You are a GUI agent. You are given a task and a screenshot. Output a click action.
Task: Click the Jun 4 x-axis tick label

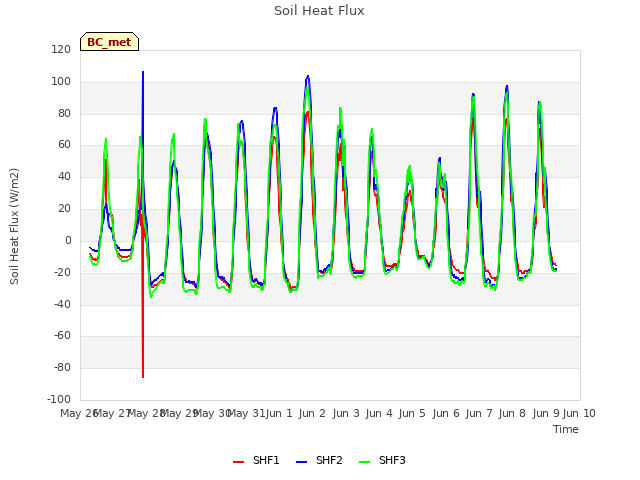(379, 413)
